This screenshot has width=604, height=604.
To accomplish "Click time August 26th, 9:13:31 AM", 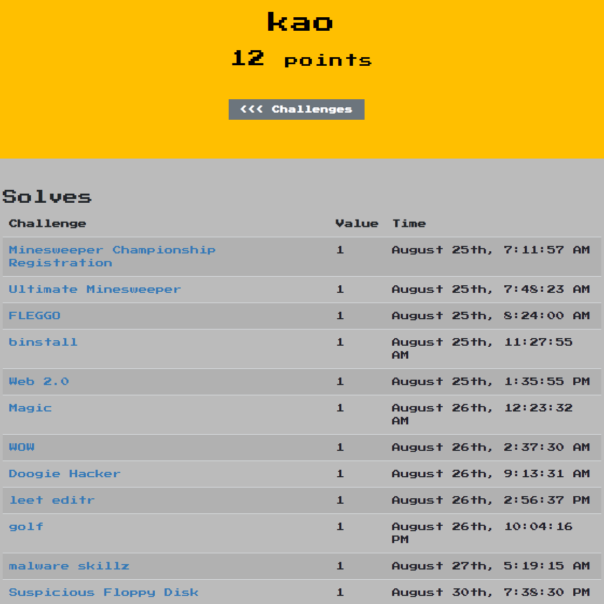I will click(x=491, y=473).
